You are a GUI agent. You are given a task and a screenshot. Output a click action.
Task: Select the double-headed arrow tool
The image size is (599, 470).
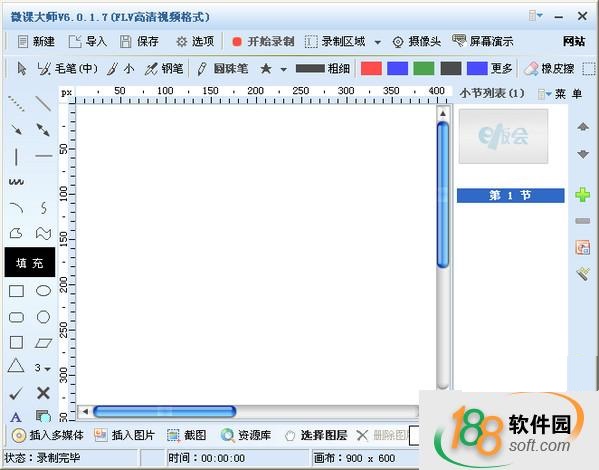pyautogui.click(x=43, y=130)
